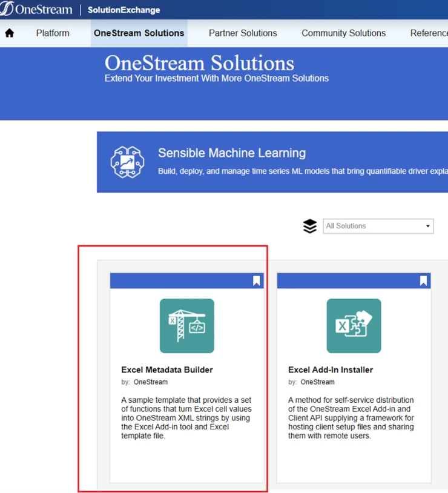Click the Home icon in navigation bar
The image size is (448, 493).
coord(10,33)
